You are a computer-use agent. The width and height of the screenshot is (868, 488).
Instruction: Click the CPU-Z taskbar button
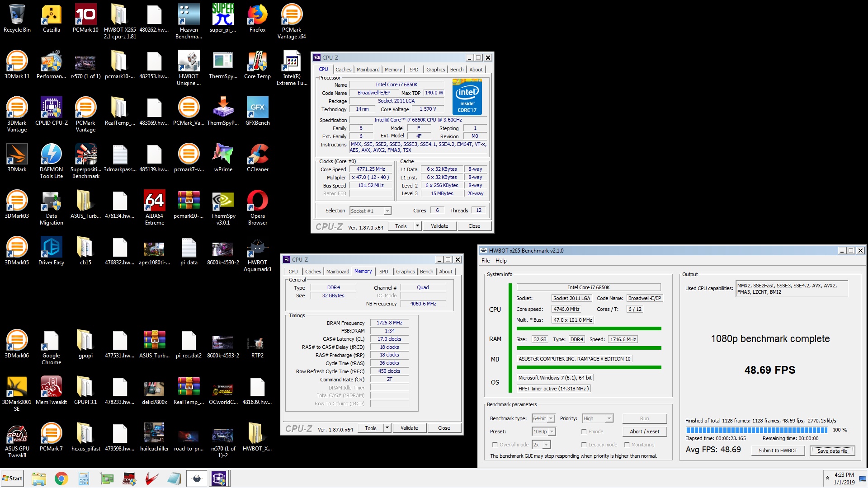pos(219,479)
